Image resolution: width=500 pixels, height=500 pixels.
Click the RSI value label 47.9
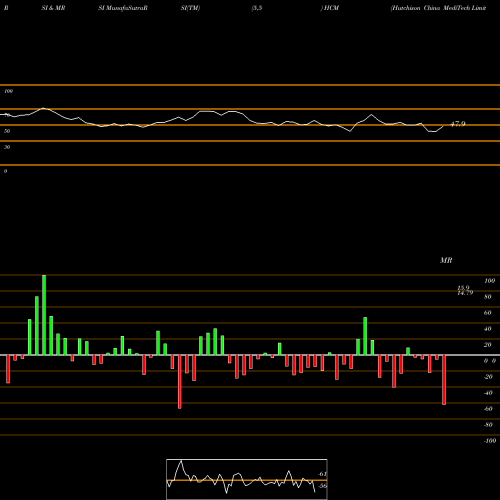458,124
